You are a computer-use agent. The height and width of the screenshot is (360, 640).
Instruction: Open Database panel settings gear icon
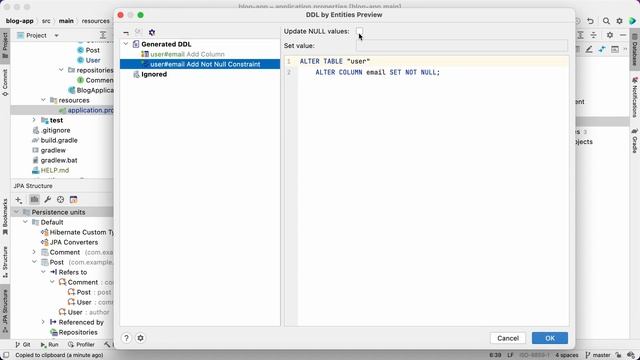[610, 35]
